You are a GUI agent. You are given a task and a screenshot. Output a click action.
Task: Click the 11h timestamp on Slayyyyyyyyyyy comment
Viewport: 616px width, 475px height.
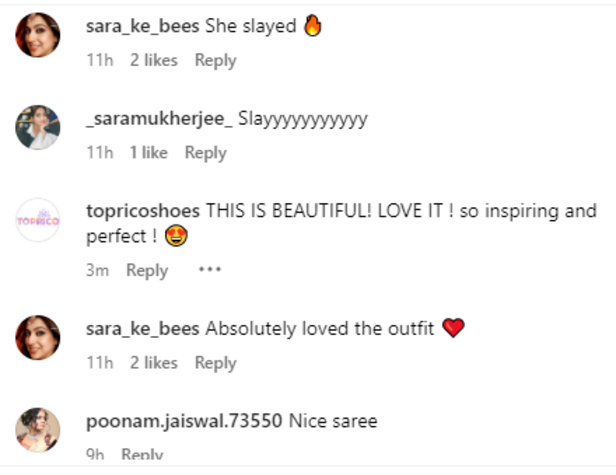tap(100, 152)
